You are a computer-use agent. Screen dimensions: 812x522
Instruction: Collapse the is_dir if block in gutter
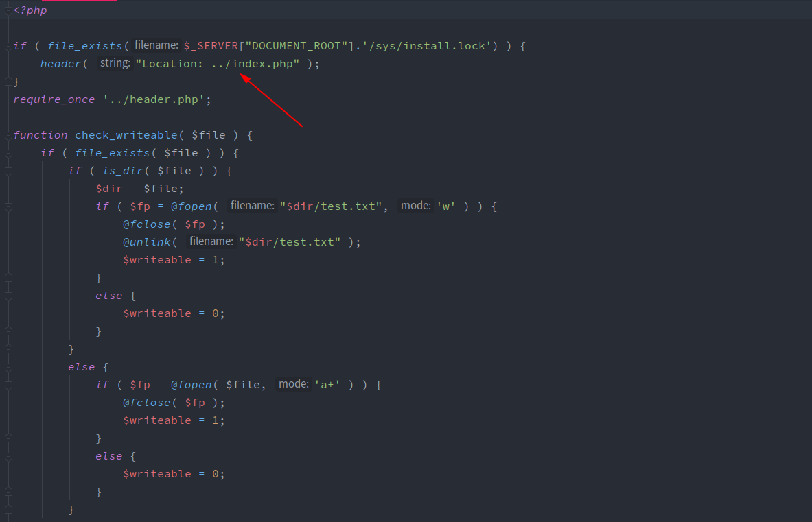(x=8, y=171)
